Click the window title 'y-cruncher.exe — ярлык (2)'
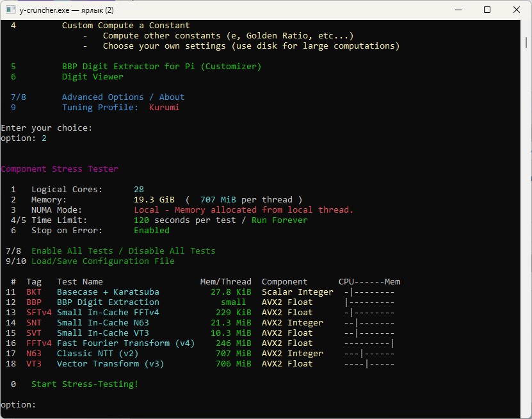 67,10
